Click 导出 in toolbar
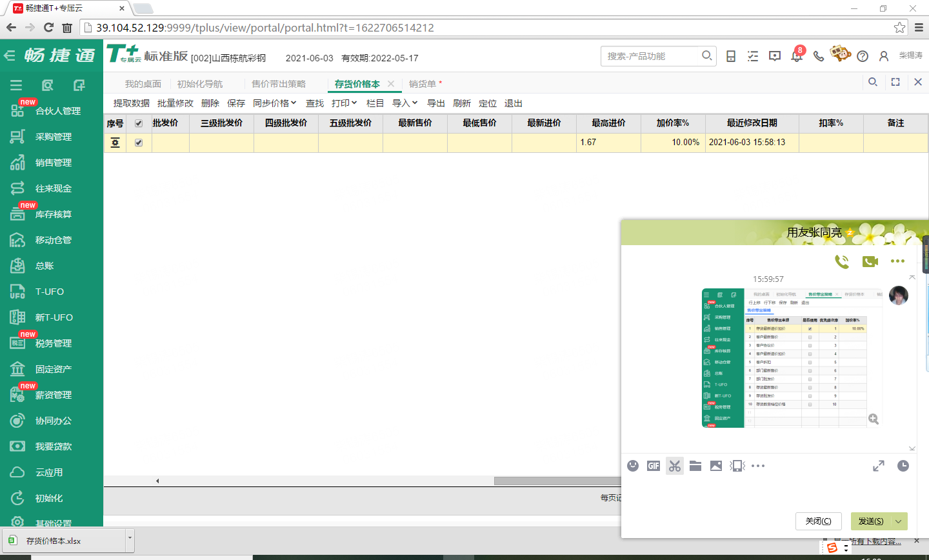This screenshot has height=560, width=929. [436, 103]
